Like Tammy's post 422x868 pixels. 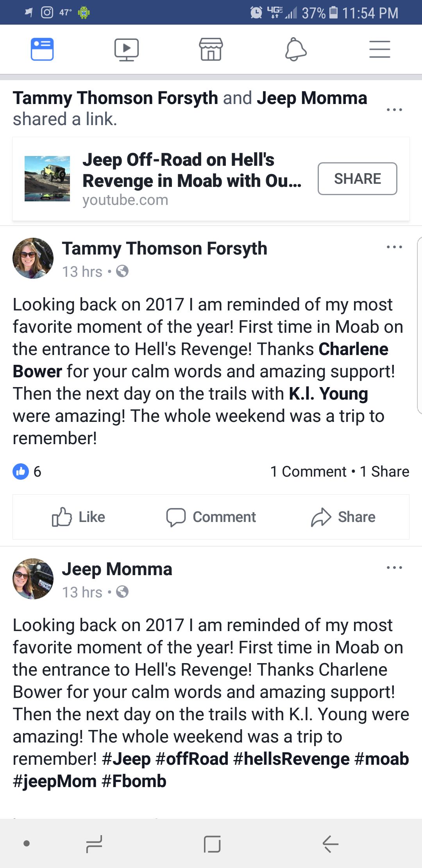click(79, 517)
